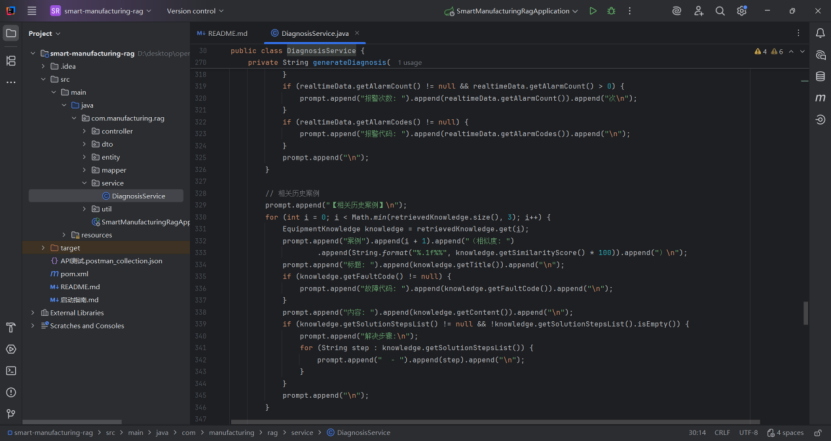This screenshot has height=442, width=831.
Task: Change indent setting 4 spaces
Action: (x=785, y=432)
